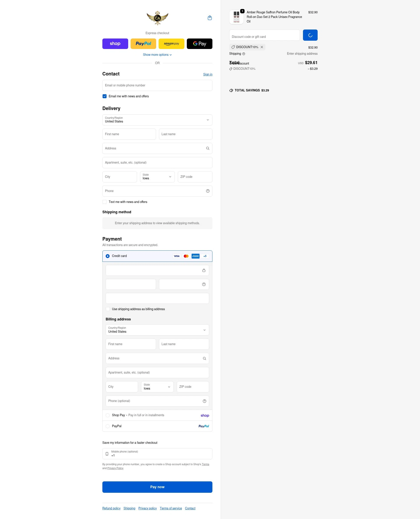Screen dimensions: 420x519
Task: Uncheck Email me with news and offers
Action: pyautogui.click(x=105, y=96)
